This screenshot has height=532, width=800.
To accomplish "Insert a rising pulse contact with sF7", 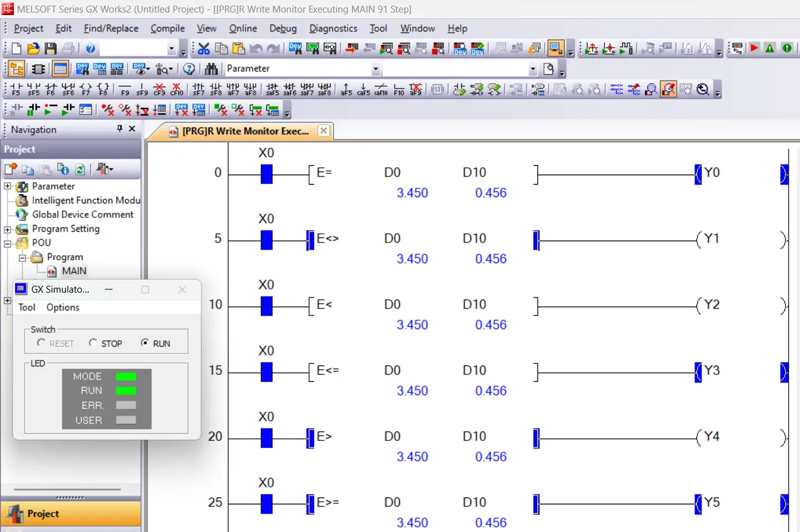I will click(199, 89).
